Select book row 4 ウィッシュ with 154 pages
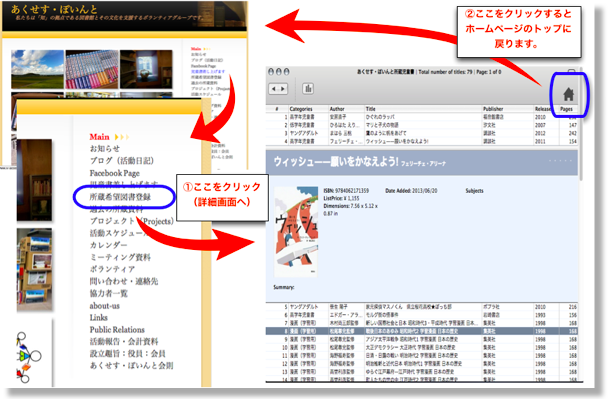 tap(422, 141)
